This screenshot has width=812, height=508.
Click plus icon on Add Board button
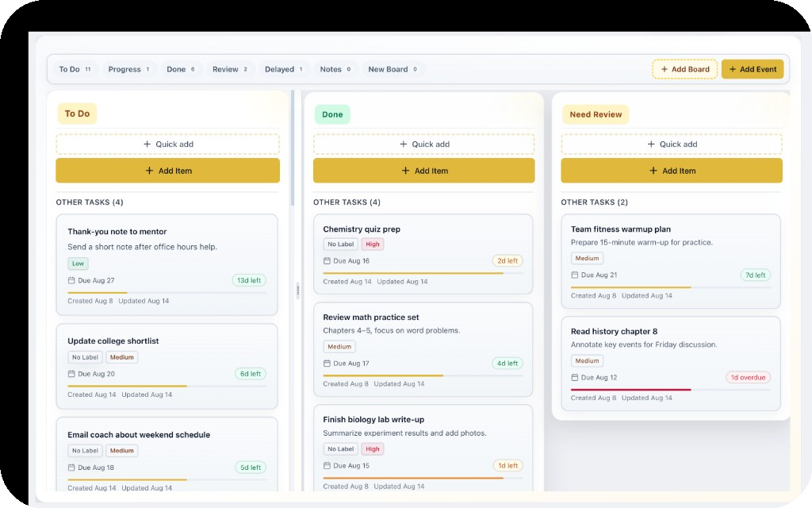tap(665, 69)
